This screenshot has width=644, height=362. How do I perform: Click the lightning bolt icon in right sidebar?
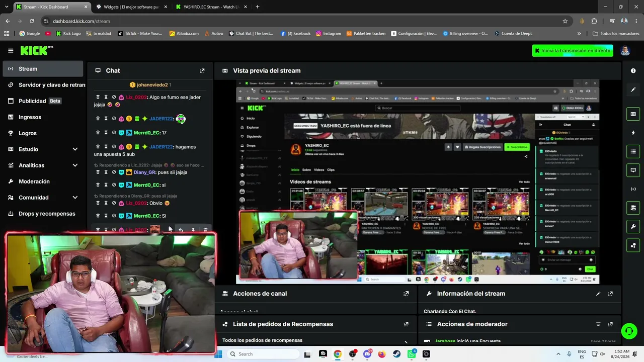(633, 133)
